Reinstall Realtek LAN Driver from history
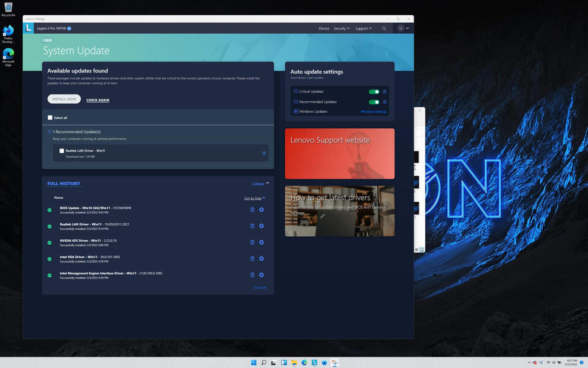This screenshot has width=588, height=368. 262,226
